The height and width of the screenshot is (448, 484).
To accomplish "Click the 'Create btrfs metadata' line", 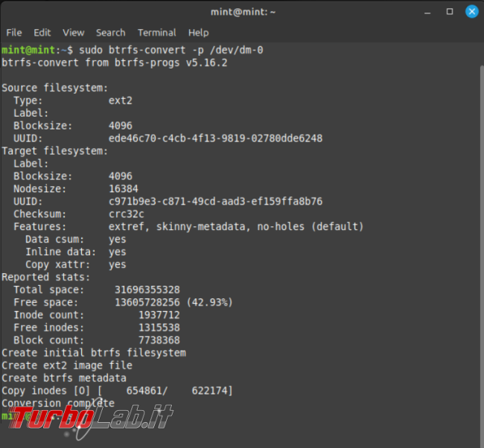I will (64, 378).
